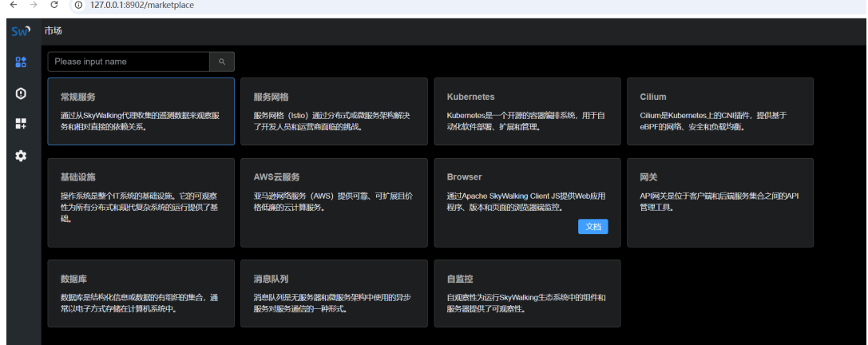Open the 基础设施 card

141,203
